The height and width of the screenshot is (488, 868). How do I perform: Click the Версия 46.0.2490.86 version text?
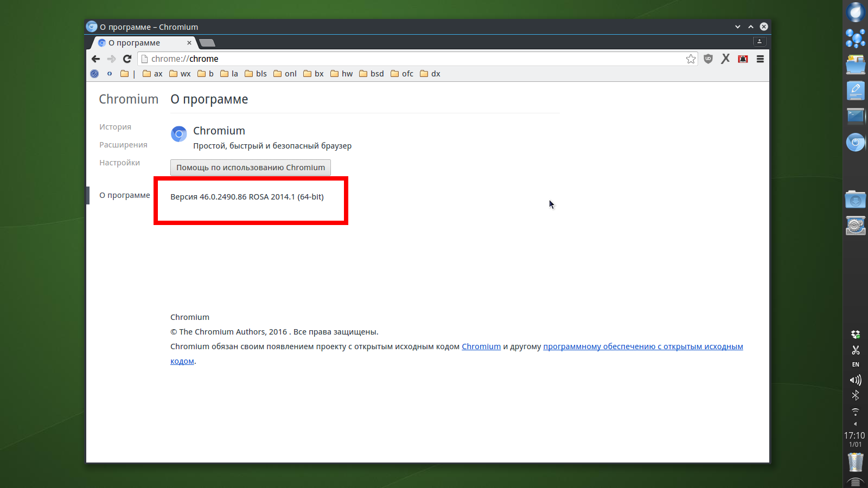coord(247,197)
